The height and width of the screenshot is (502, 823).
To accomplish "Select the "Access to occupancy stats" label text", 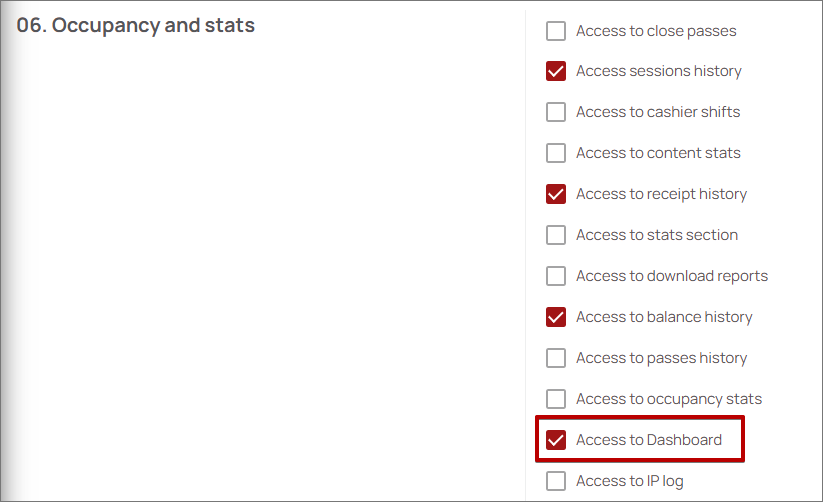I will [668, 399].
